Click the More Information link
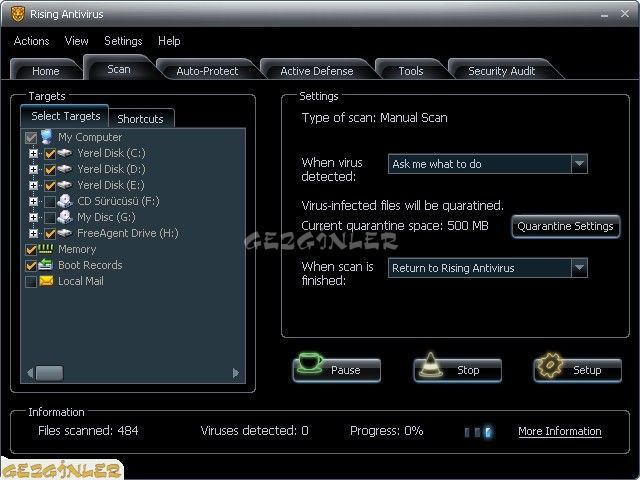 tap(560, 431)
